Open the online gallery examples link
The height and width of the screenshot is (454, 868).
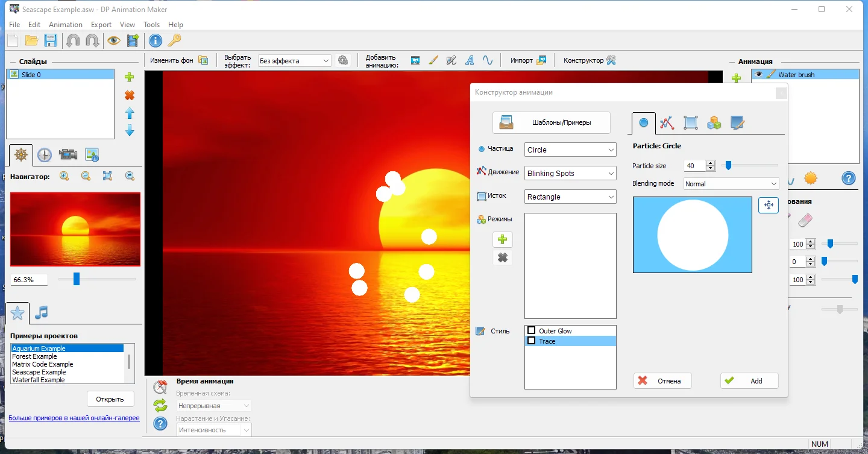click(74, 418)
